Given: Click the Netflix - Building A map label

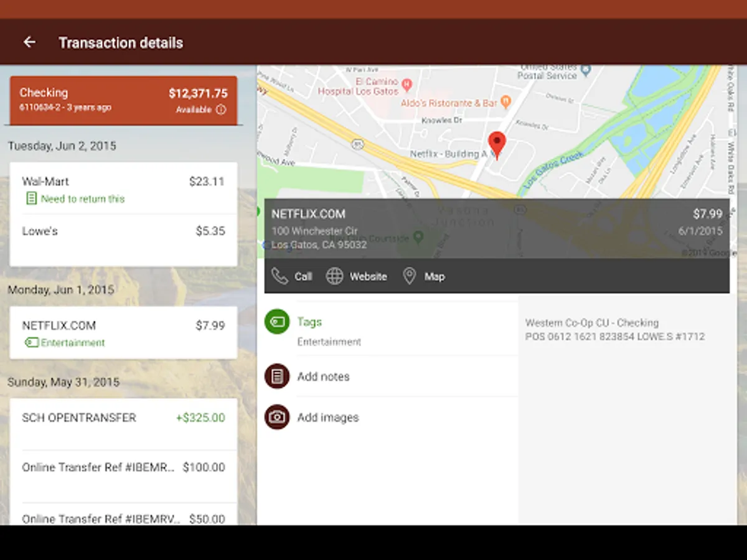Looking at the screenshot, I should click(448, 154).
